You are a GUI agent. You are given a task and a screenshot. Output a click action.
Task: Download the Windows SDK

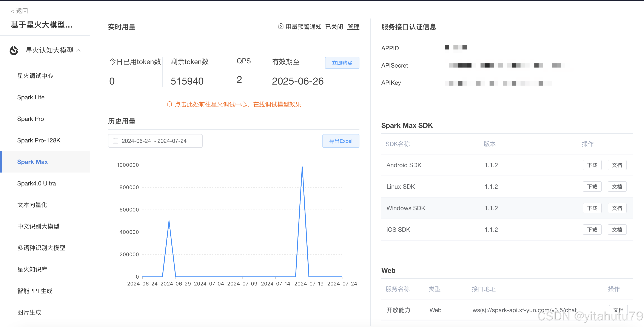pyautogui.click(x=592, y=208)
